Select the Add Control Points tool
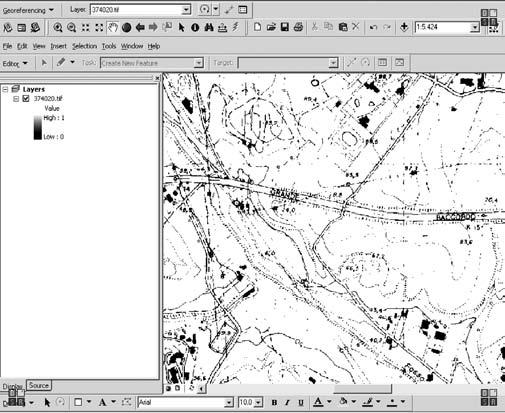Screen dimensions: 505x413 [229, 10]
